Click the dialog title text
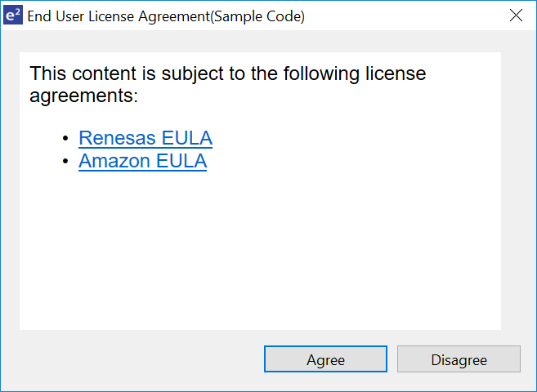 (x=166, y=16)
